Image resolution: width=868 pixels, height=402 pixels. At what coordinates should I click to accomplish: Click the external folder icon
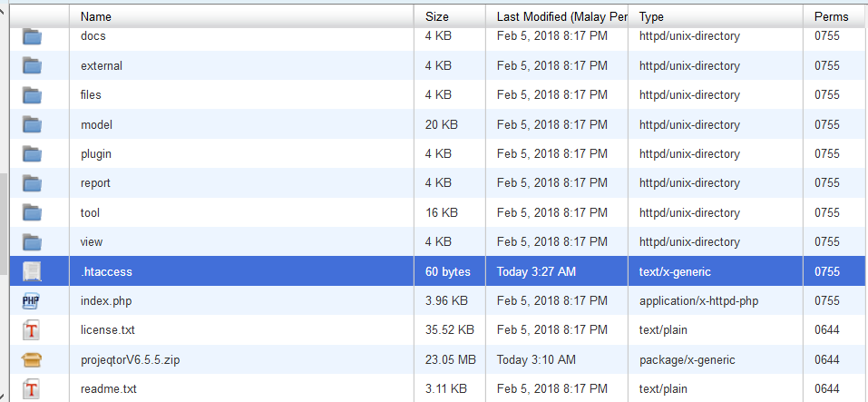[x=33, y=66]
